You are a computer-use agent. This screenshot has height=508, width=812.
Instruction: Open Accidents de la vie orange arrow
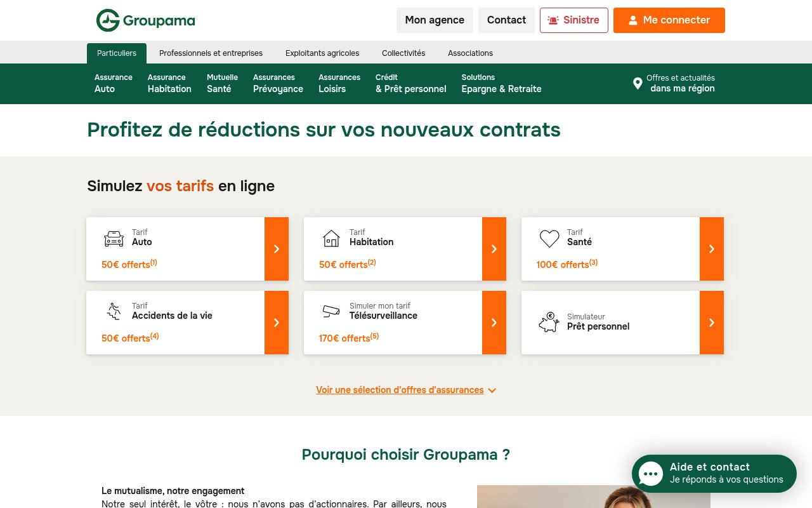pos(277,323)
